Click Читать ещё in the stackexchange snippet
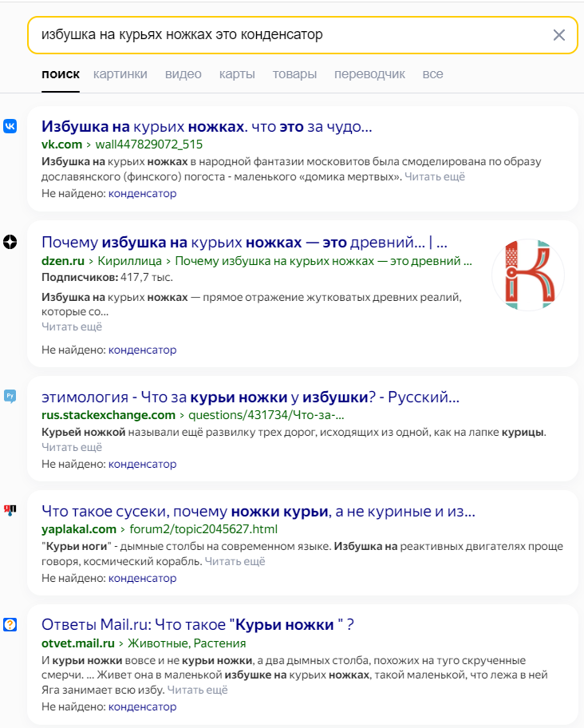Image resolution: width=584 pixels, height=728 pixels. tap(72, 447)
